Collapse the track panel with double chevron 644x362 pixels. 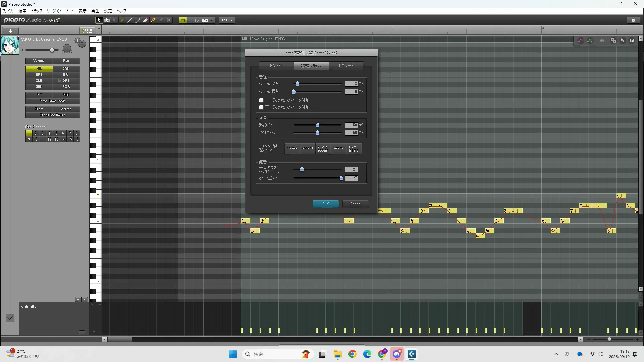coord(99,29)
